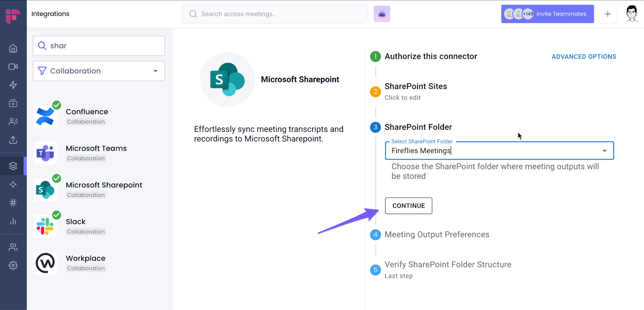The height and width of the screenshot is (310, 644).
Task: Click the Fireflies Meetings folder field
Action: (499, 151)
